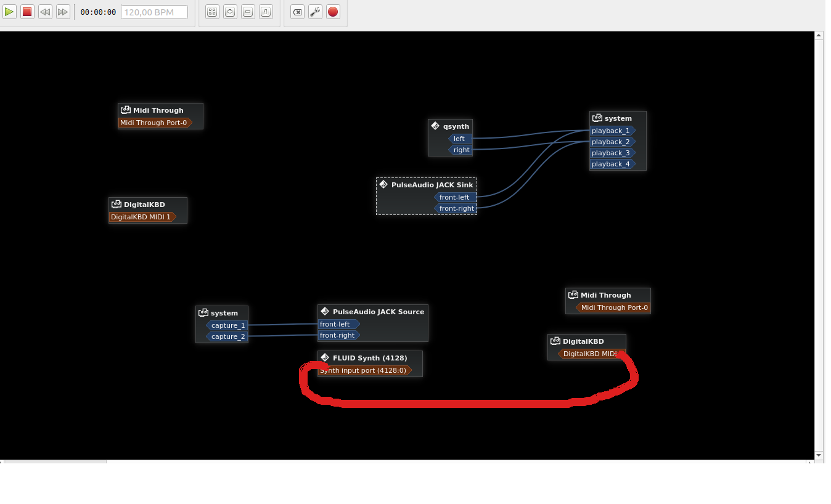This screenshot has width=831, height=504.
Task: Click the FLUID Synth node icon
Action: [x=325, y=358]
